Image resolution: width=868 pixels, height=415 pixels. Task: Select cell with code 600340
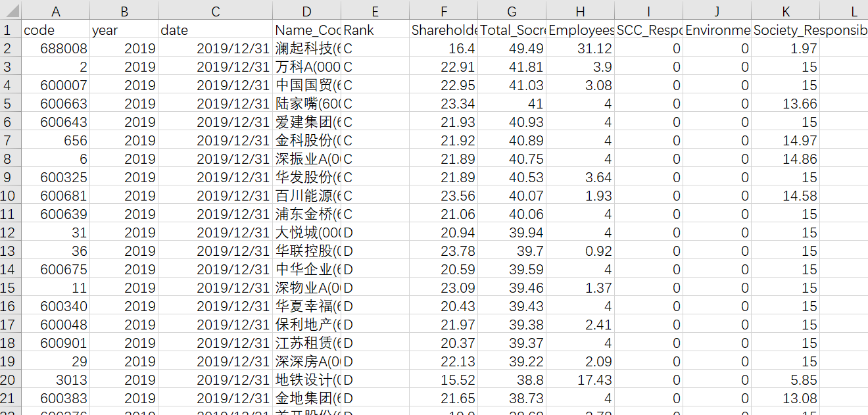(55, 306)
